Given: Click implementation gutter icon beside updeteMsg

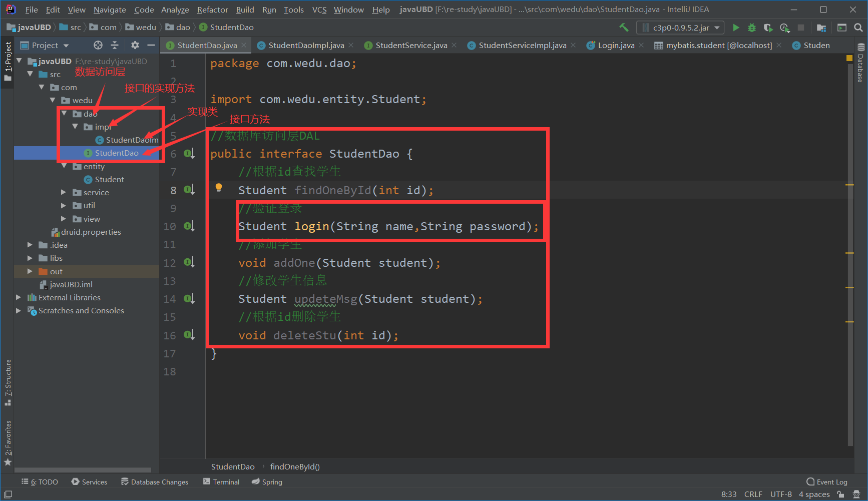Looking at the screenshot, I should (x=189, y=299).
